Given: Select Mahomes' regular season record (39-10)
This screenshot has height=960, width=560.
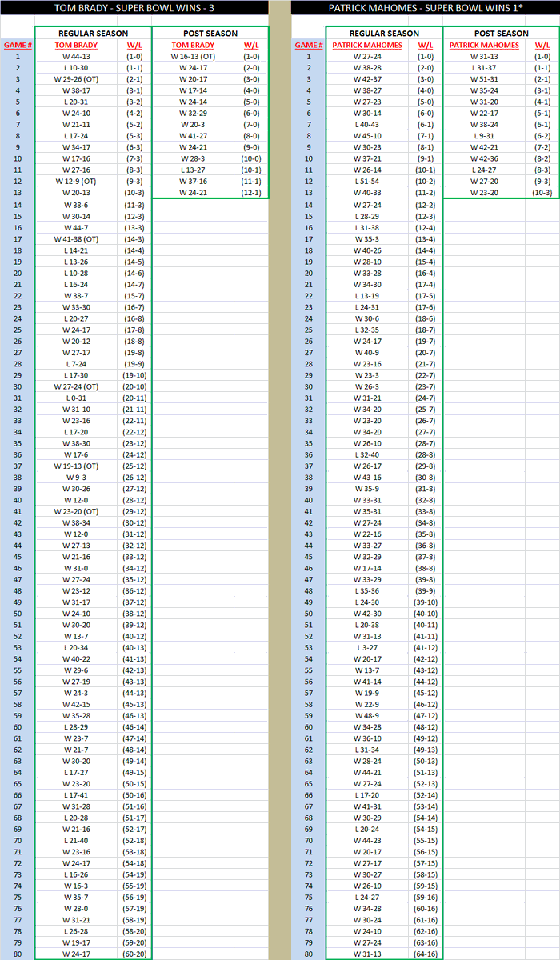Looking at the screenshot, I should 425,602.
